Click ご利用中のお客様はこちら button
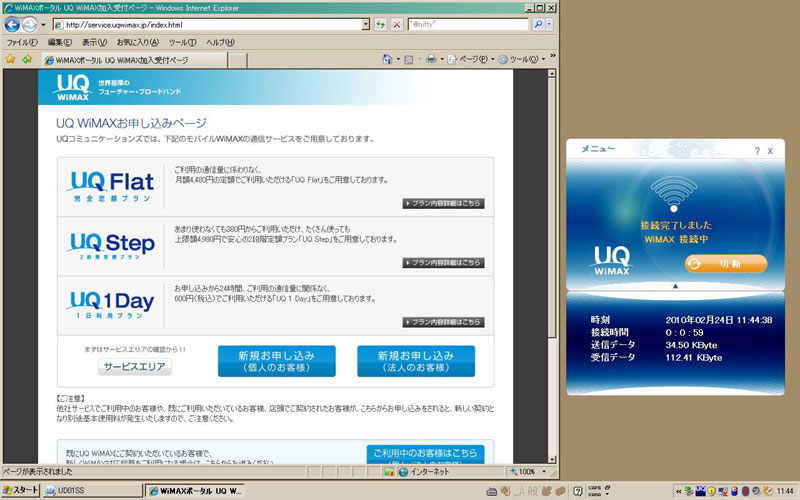Image resolution: width=800 pixels, height=500 pixels. point(425,454)
